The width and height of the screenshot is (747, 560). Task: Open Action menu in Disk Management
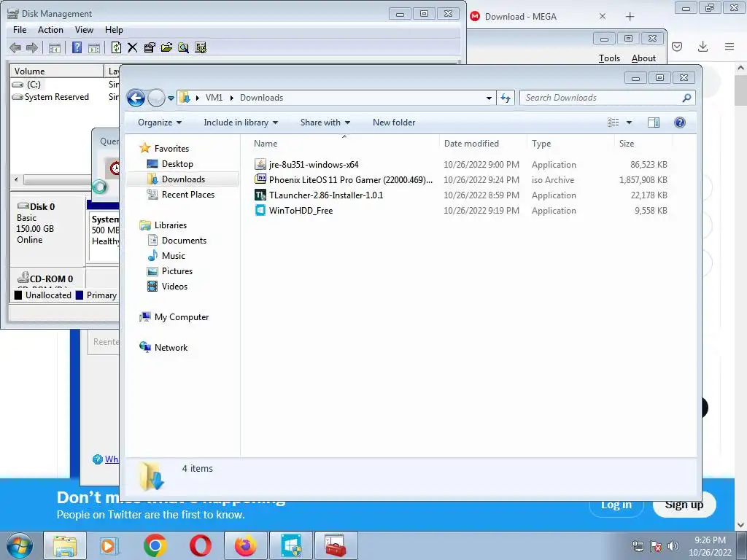(50, 29)
